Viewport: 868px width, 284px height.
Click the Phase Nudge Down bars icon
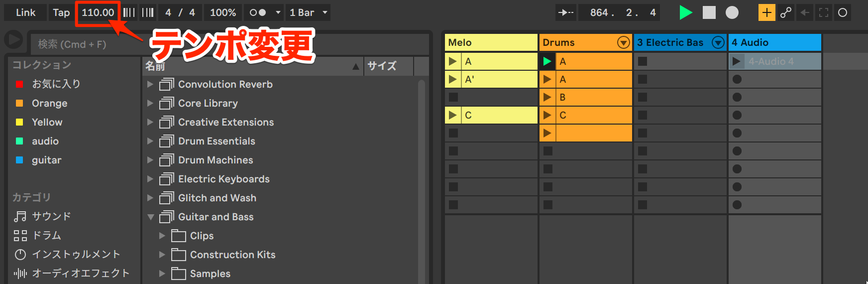click(x=129, y=12)
